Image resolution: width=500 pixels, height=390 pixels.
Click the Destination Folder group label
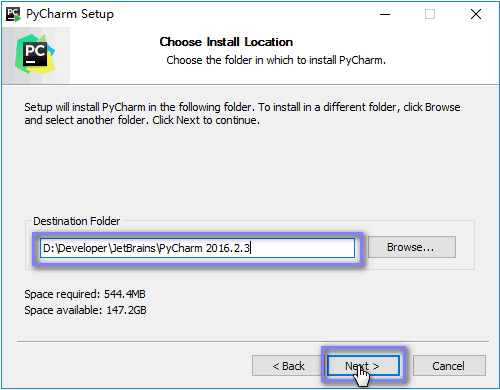pyautogui.click(x=76, y=221)
